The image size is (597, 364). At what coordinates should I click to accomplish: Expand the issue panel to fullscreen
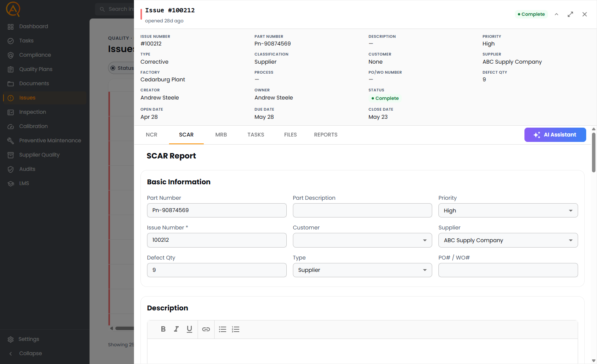(x=570, y=14)
